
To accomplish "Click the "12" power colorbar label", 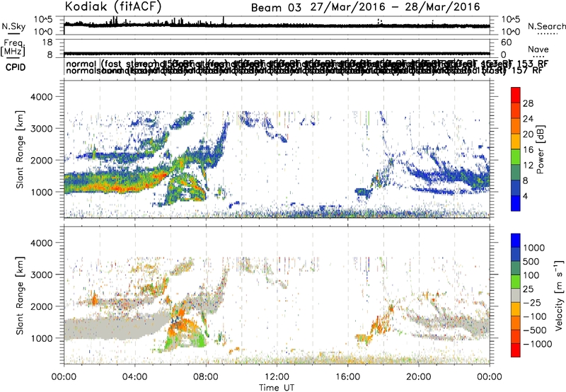I will point(528,166).
